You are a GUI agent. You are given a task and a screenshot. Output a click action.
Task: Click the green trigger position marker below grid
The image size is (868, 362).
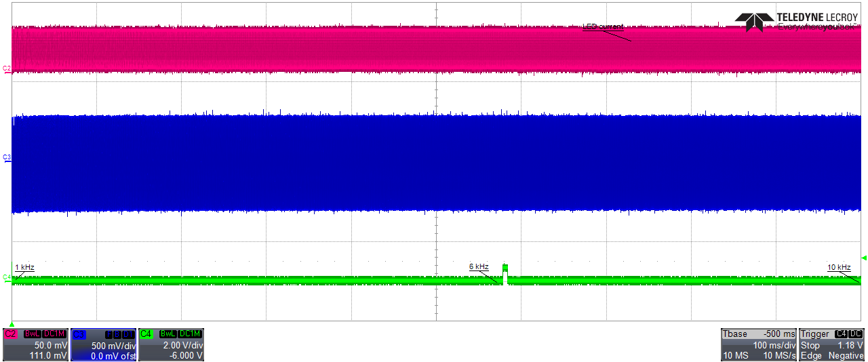tap(11, 324)
